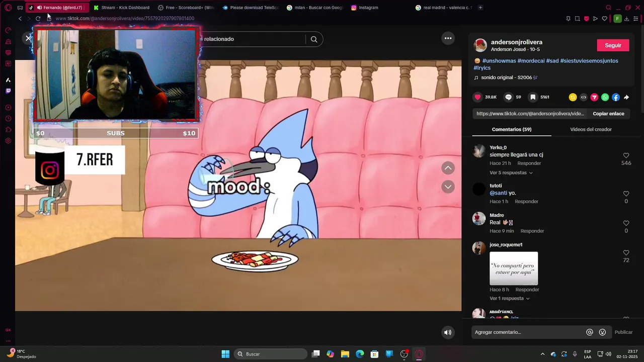The height and width of the screenshot is (362, 644).
Task: Like jose_roqueme1's comment
Action: (x=626, y=253)
